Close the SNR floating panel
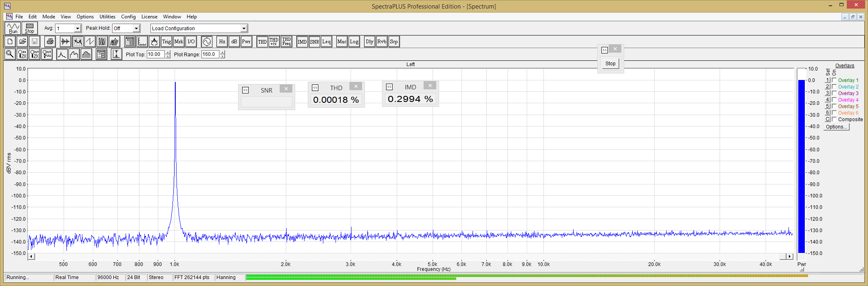 pos(286,89)
